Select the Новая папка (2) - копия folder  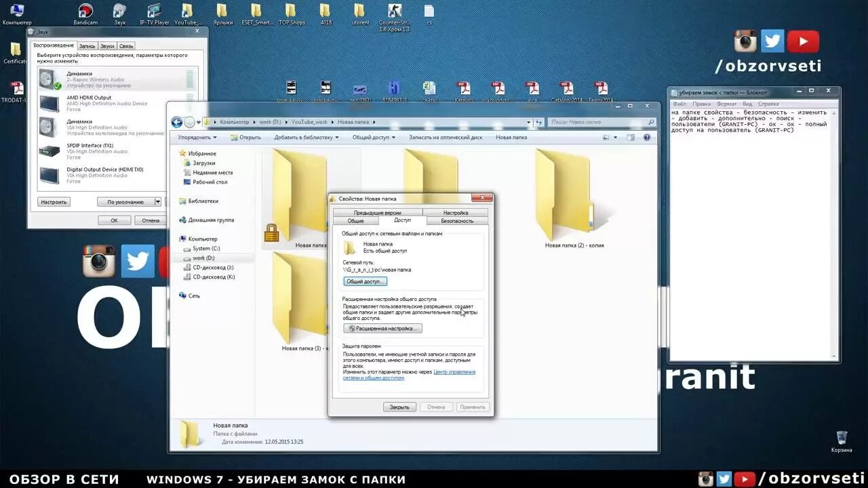tap(574, 198)
